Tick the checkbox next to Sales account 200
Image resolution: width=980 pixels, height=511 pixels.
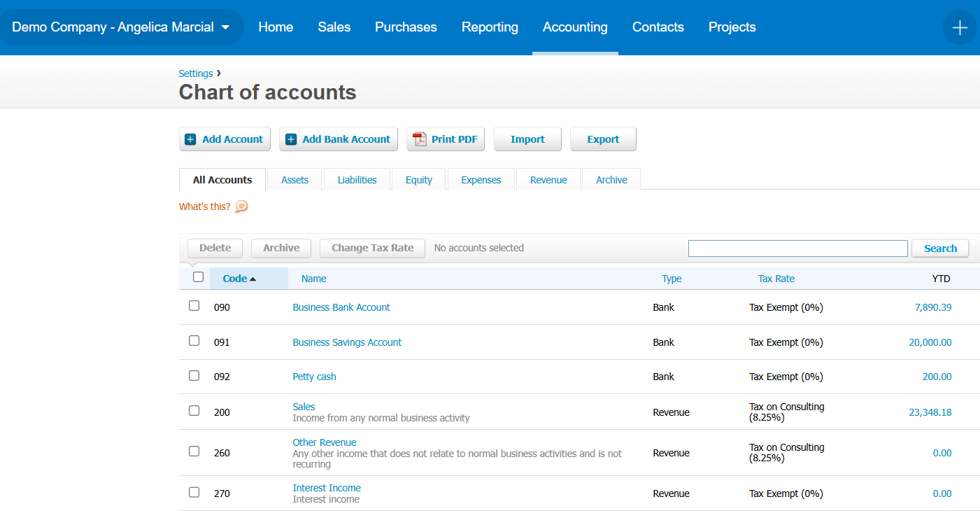tap(194, 411)
